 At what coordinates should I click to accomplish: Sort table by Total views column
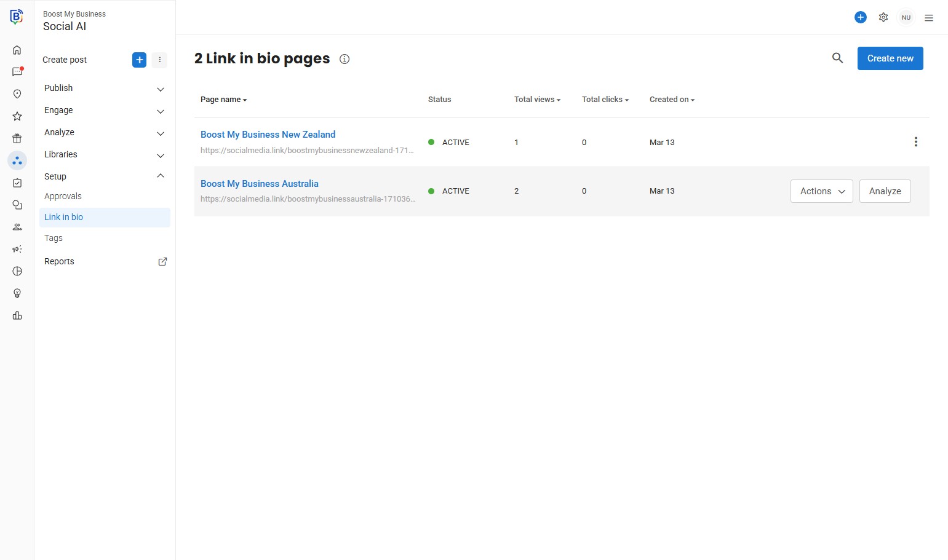pyautogui.click(x=537, y=100)
